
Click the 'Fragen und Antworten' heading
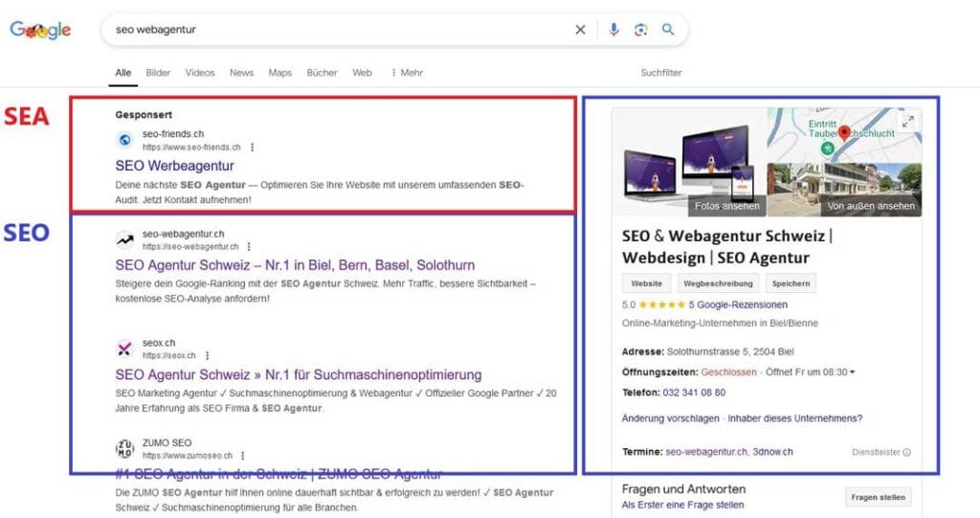tap(683, 489)
